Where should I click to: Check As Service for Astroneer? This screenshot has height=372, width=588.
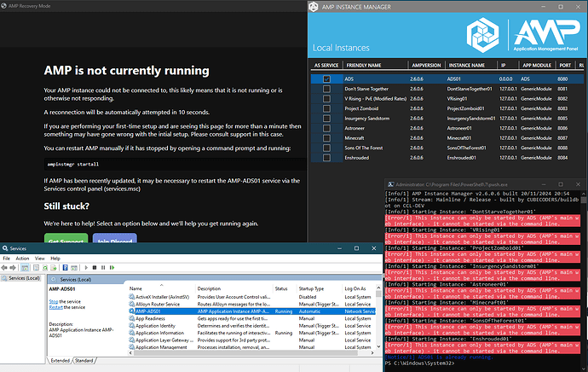[x=326, y=128]
